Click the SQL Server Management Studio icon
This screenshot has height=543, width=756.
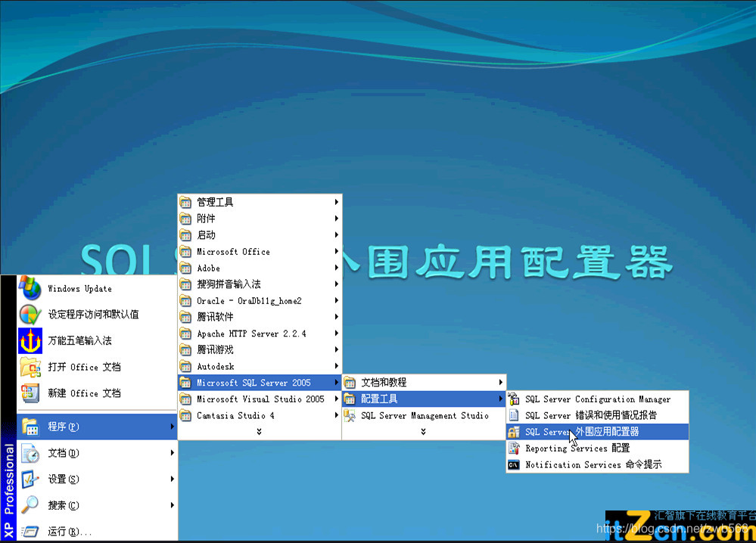point(350,415)
